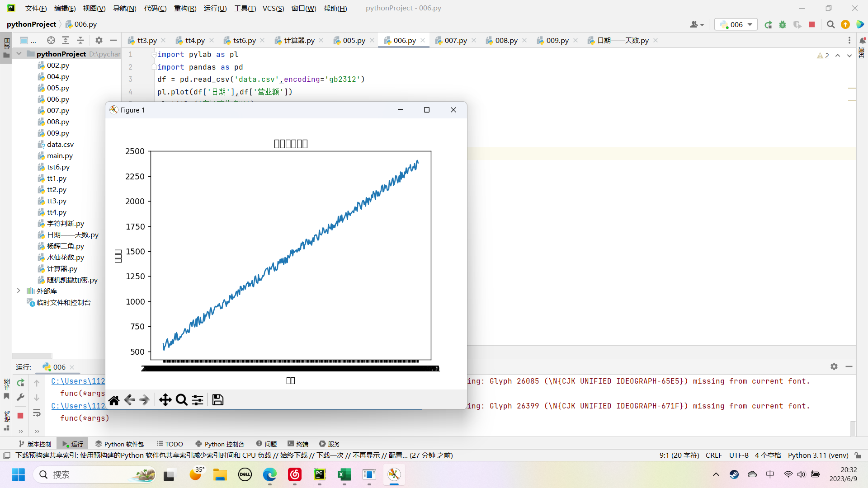Stop the running program with red square
The image size is (868, 488).
point(812,24)
